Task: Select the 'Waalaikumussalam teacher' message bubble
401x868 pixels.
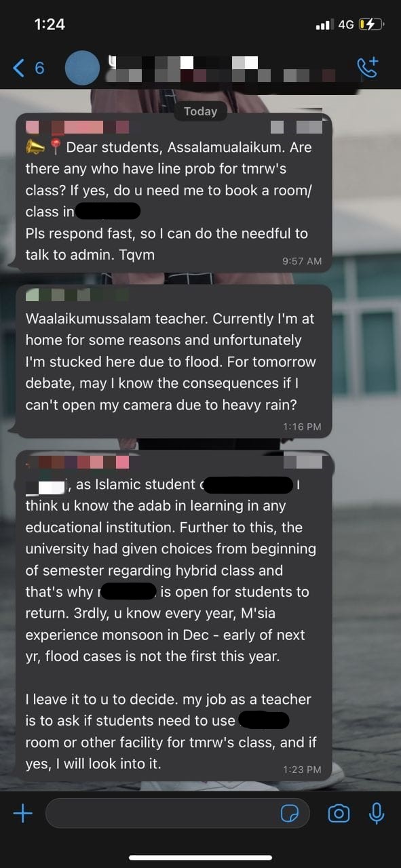Action: tap(174, 361)
